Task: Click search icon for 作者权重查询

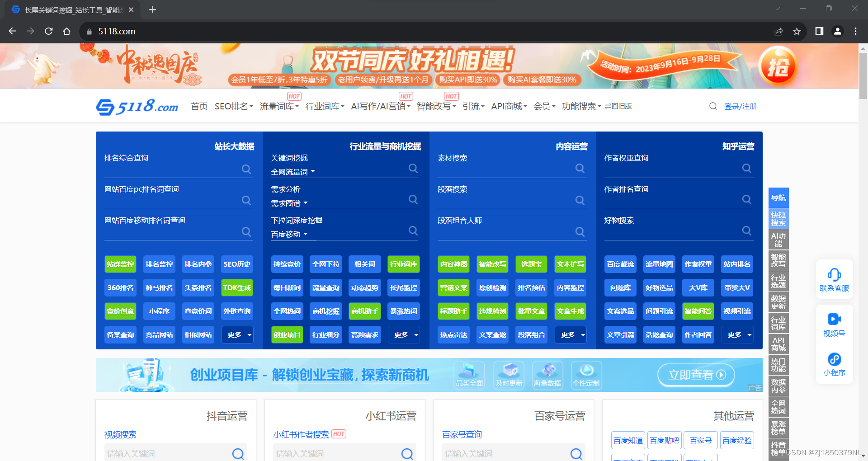Action: (747, 168)
